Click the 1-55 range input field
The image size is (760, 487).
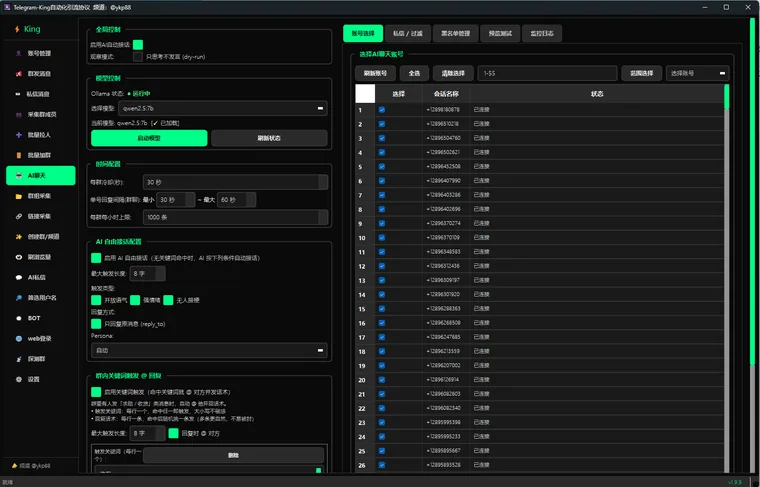coord(547,73)
